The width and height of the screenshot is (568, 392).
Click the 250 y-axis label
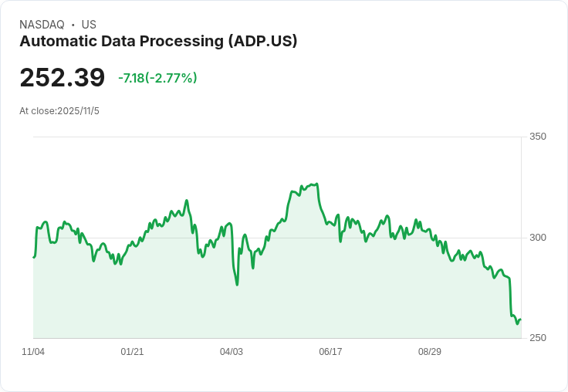tap(537, 338)
